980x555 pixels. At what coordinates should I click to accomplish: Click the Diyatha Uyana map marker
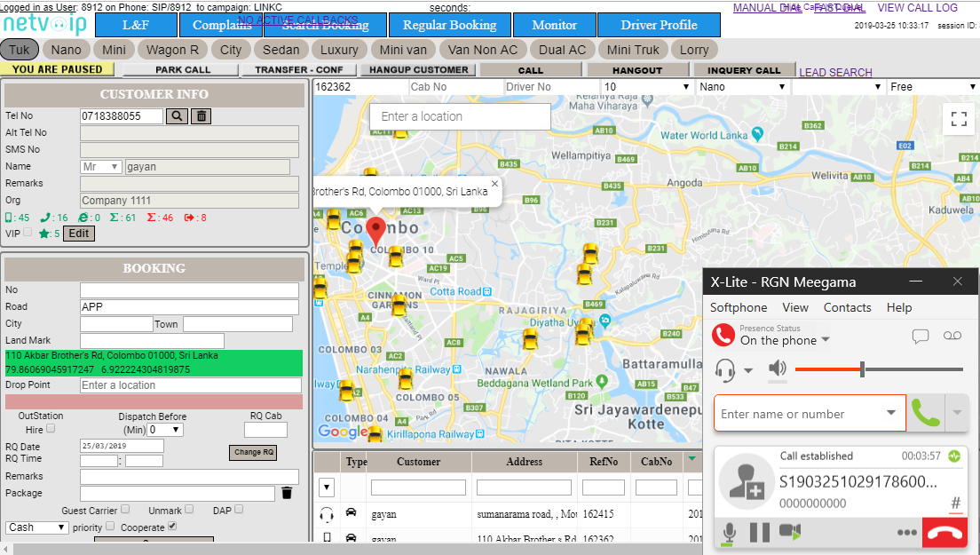point(605,320)
